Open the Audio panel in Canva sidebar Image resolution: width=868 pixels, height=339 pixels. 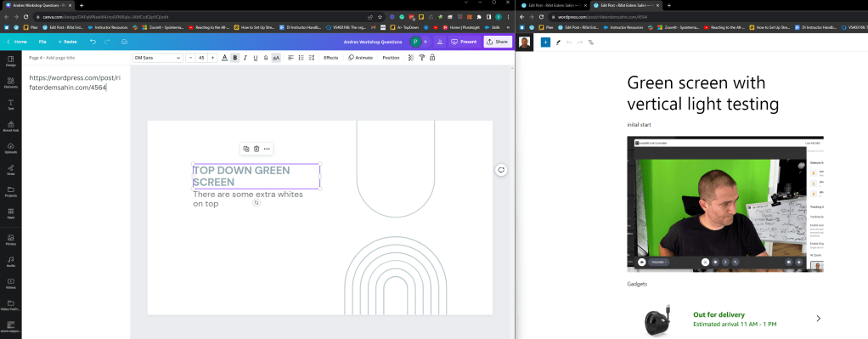[x=10, y=262]
